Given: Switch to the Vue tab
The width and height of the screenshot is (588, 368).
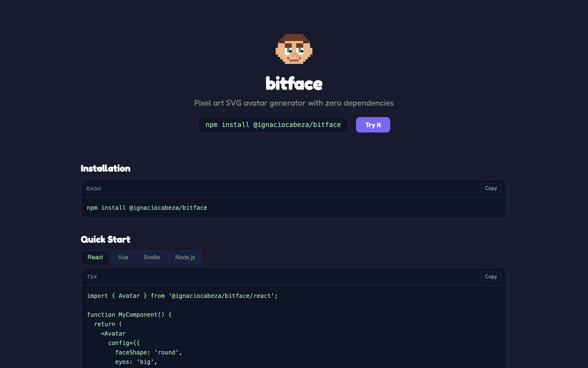Looking at the screenshot, I should (x=123, y=257).
